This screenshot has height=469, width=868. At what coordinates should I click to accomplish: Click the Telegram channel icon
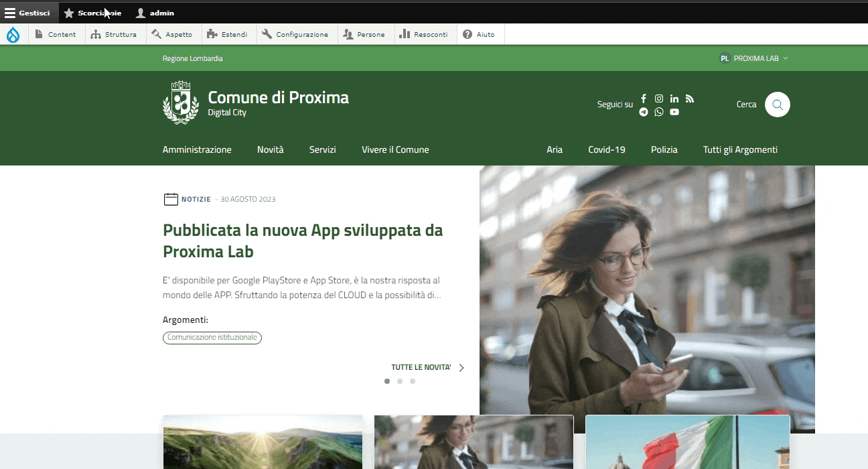point(644,112)
